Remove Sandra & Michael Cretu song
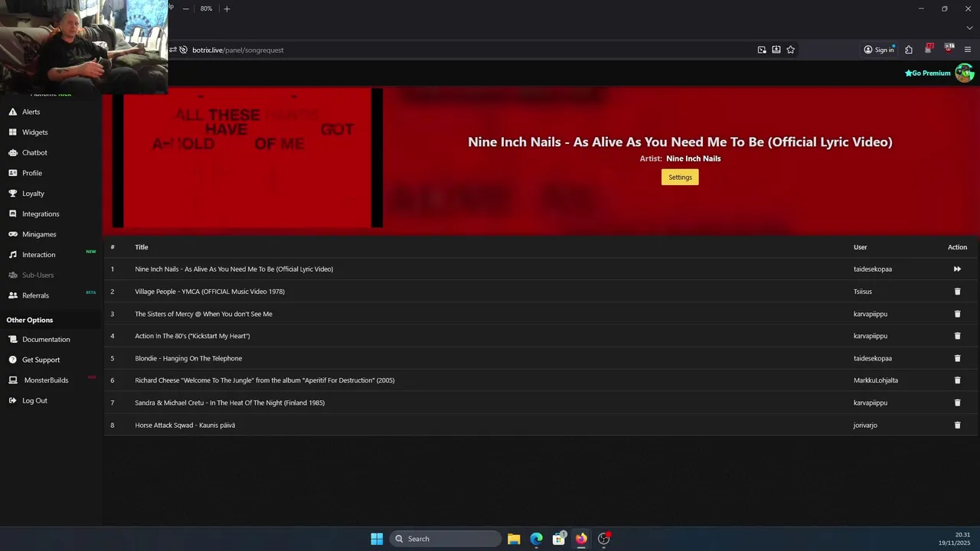Image resolution: width=980 pixels, height=551 pixels. tap(957, 403)
